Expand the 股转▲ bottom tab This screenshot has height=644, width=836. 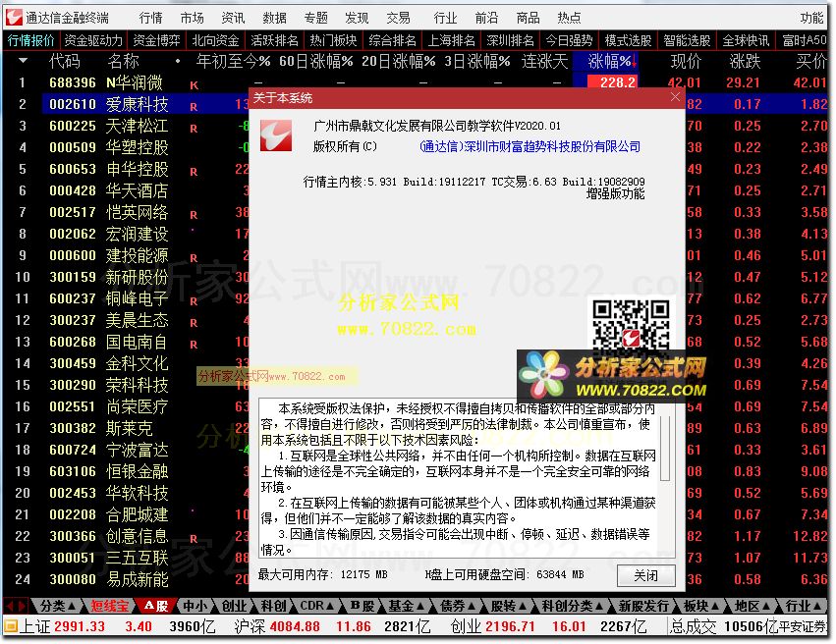[x=509, y=606]
